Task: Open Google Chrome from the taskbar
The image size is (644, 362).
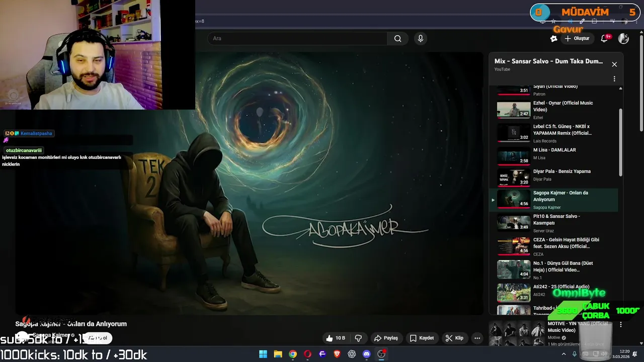Action: [293, 354]
